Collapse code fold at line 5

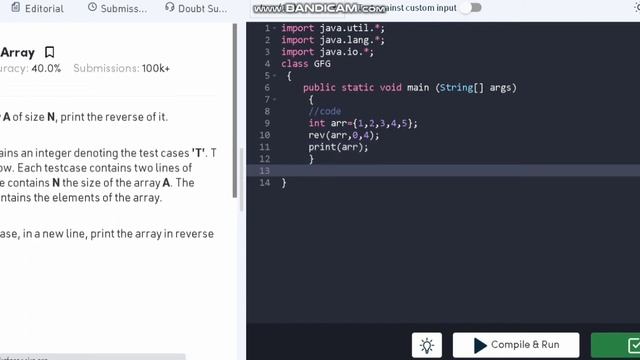pyautogui.click(x=275, y=76)
